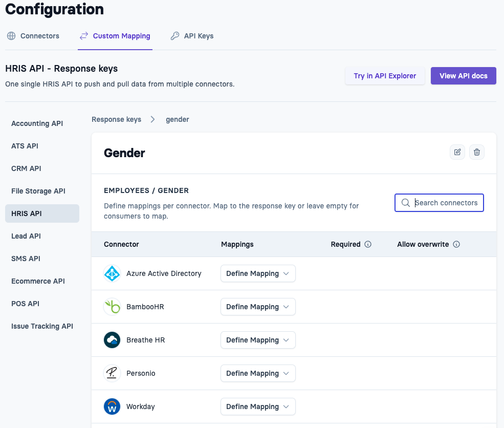Click the Workday connector name
This screenshot has height=428, width=504.
tap(141, 406)
